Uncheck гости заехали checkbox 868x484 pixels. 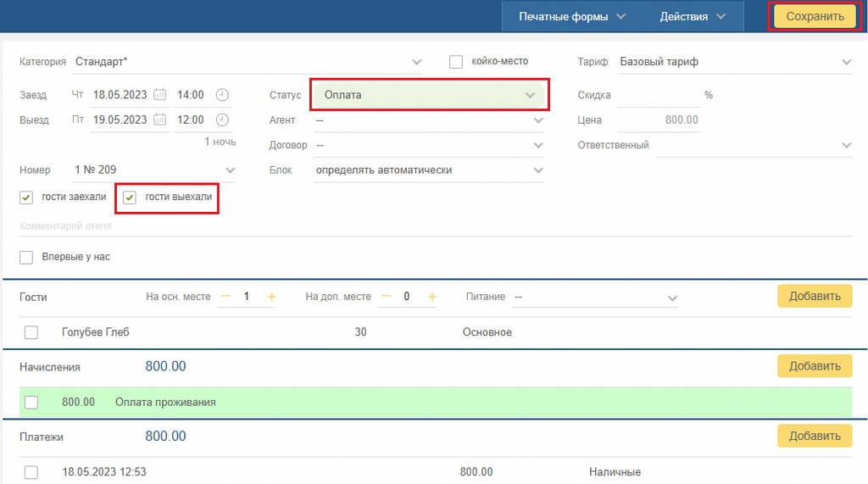point(26,197)
